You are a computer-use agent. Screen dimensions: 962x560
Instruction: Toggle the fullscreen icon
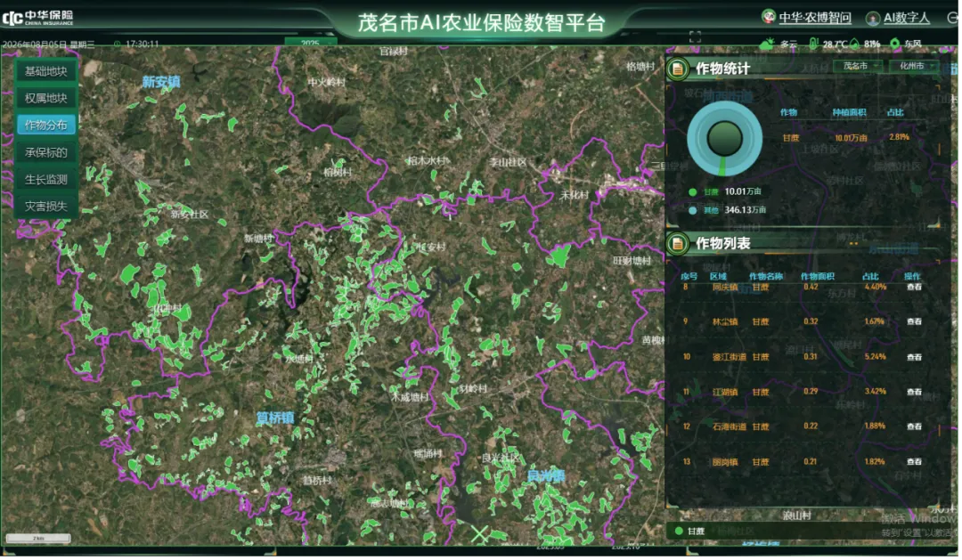[x=695, y=37]
